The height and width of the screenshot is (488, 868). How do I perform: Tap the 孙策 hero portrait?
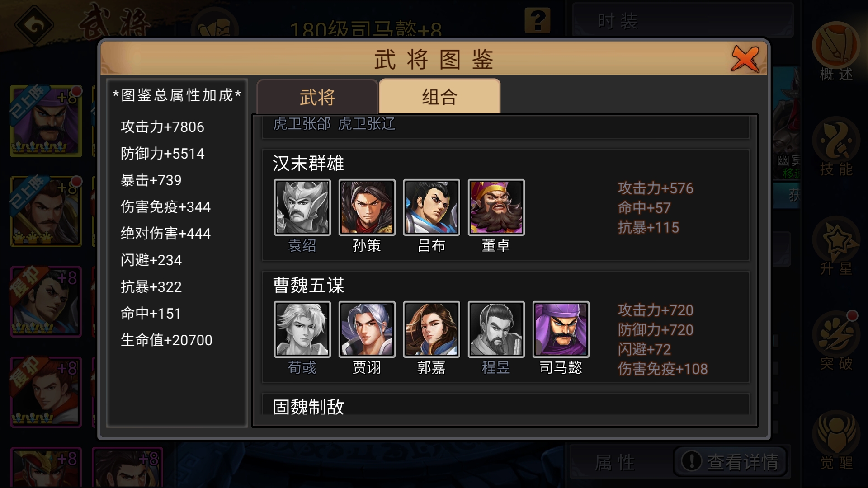click(367, 207)
